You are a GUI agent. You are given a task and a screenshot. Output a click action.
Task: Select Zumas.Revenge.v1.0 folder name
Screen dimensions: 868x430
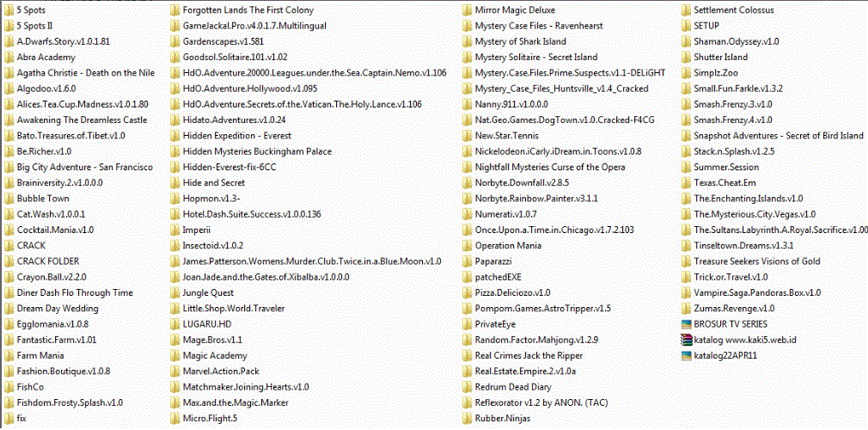coord(734,308)
